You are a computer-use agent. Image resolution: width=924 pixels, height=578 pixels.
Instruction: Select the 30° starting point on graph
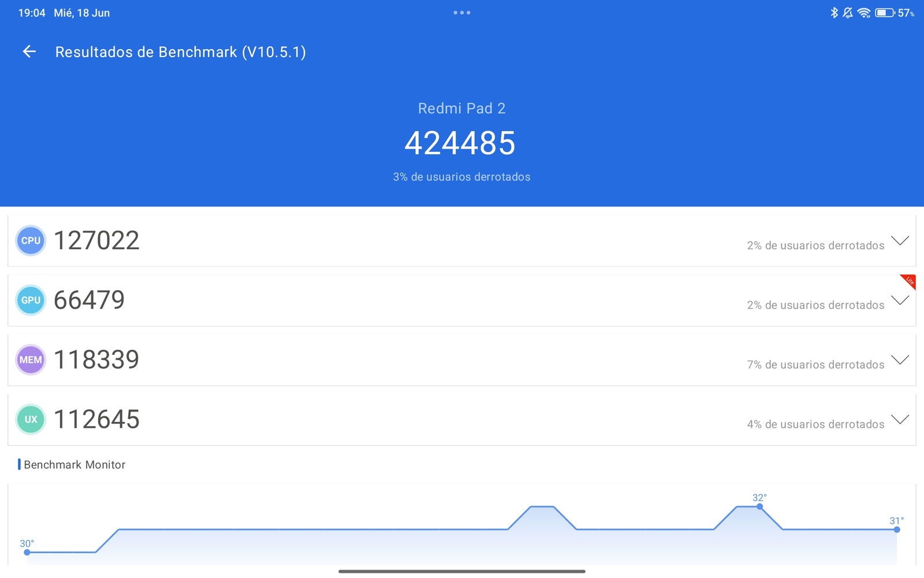coord(27,552)
